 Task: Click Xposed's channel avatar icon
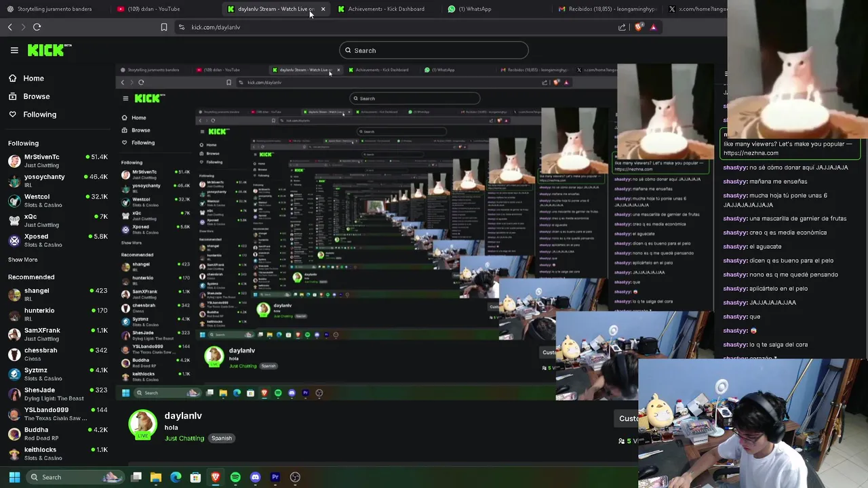tap(14, 241)
